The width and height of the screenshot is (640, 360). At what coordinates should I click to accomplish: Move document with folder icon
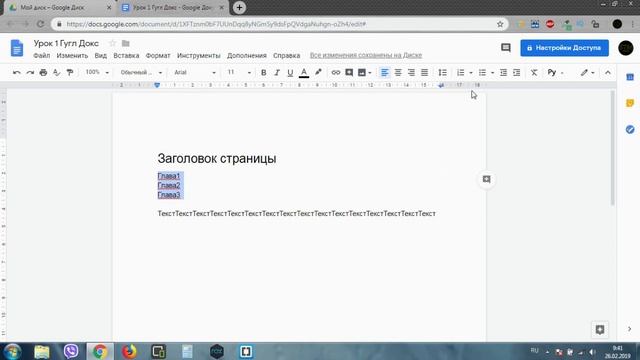[126, 43]
